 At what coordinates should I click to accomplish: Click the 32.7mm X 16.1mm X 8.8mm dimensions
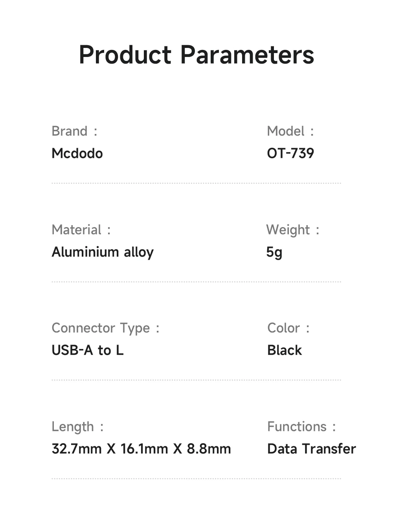pos(141,449)
